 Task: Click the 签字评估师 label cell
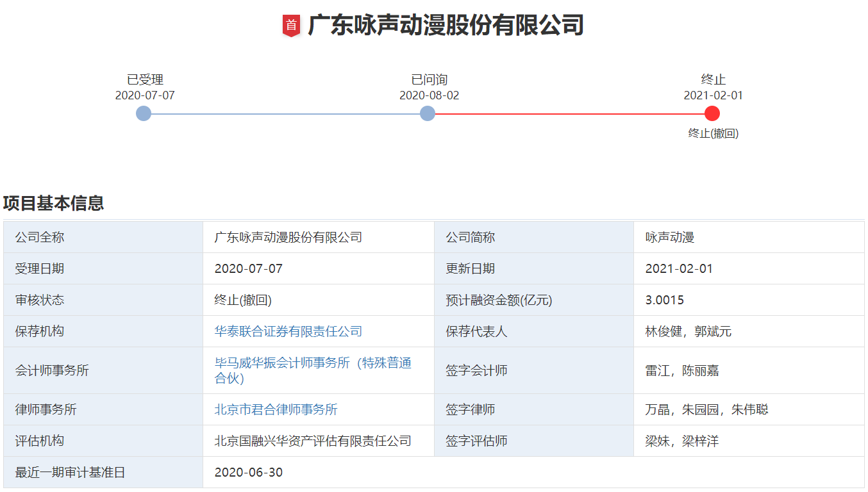534,441
